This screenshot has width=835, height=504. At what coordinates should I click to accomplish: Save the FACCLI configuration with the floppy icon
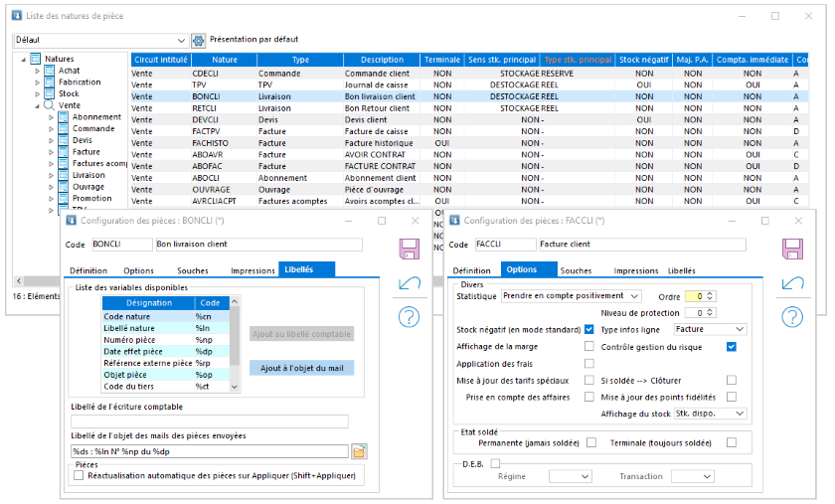791,248
